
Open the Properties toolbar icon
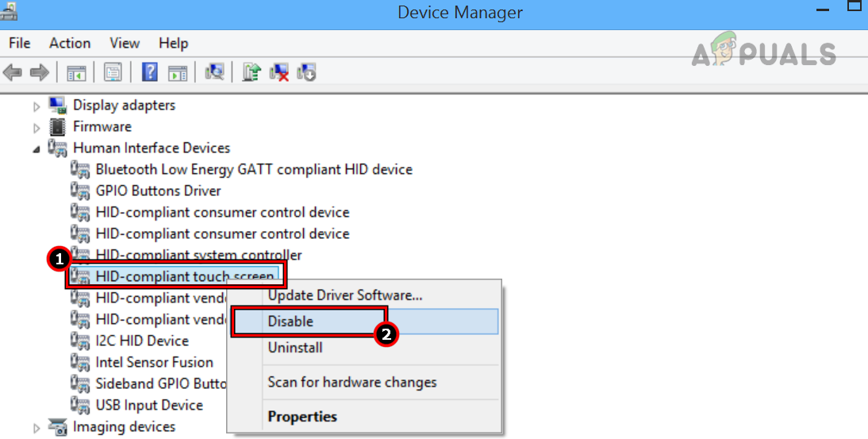tap(113, 73)
